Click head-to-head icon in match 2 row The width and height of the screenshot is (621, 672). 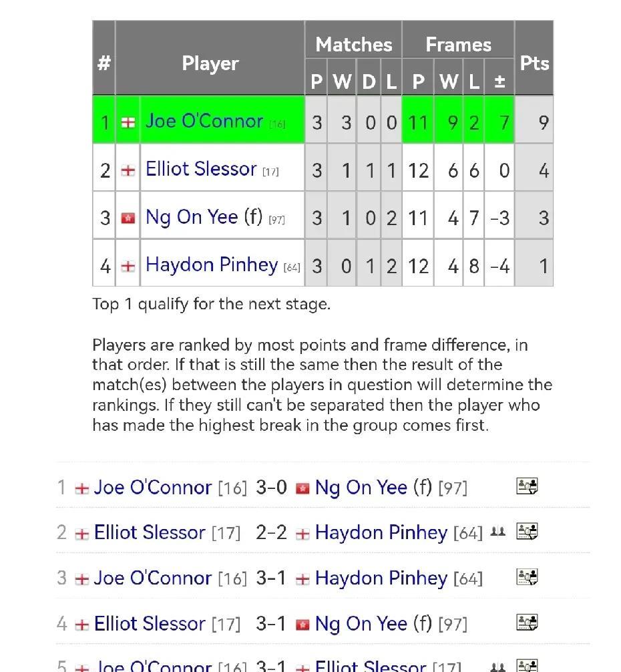tap(497, 532)
